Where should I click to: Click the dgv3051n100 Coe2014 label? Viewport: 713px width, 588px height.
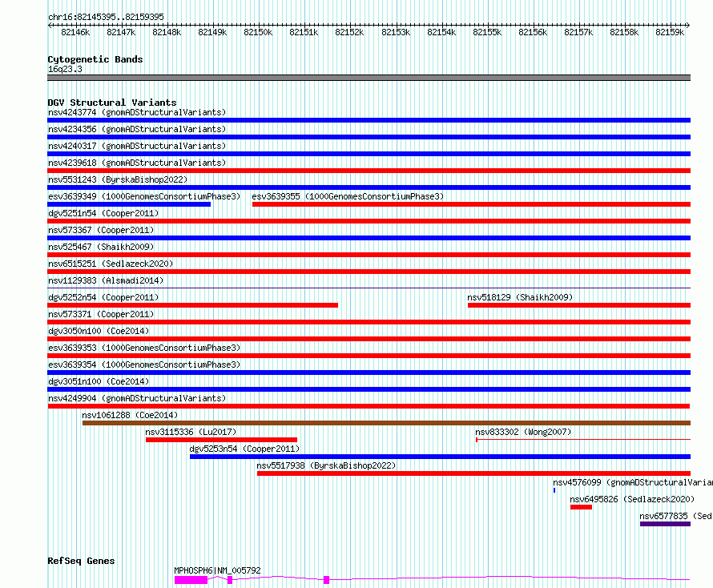coord(99,381)
